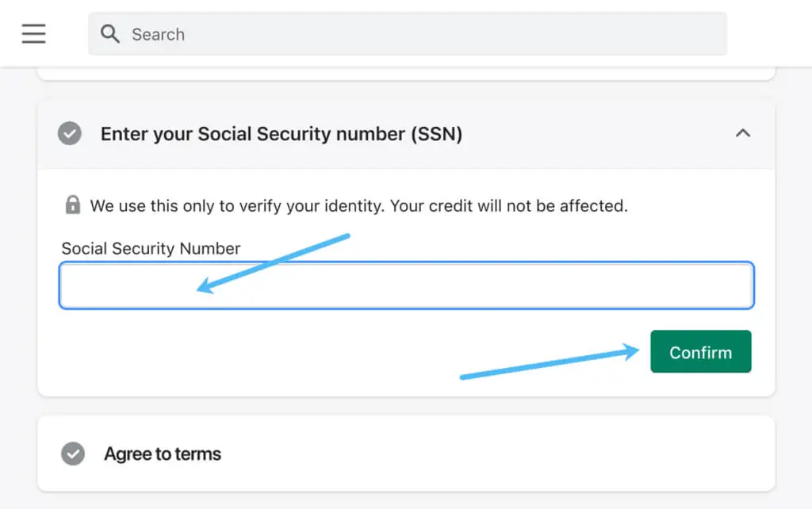Click the 'Social Security Number' field label
This screenshot has height=509, width=812.
(151, 248)
